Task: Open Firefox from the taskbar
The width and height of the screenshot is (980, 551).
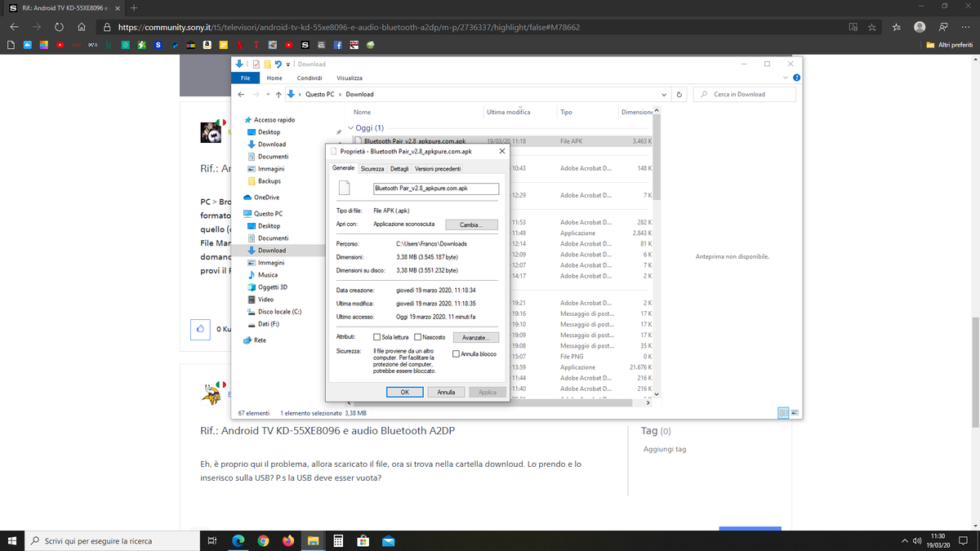Action: pos(288,540)
